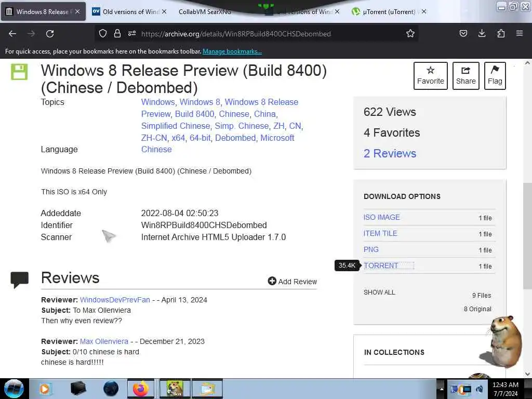Click the Reviews speech bubble icon
The width and height of the screenshot is (532, 399).
pos(20,280)
